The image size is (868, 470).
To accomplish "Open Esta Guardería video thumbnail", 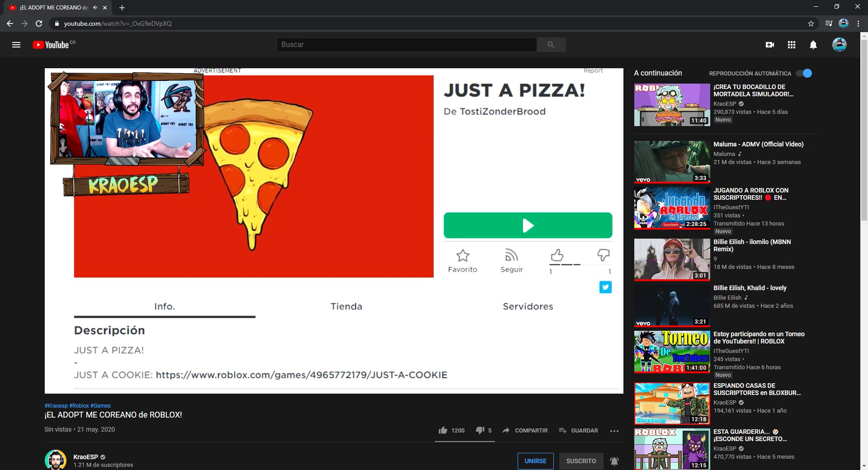I will tap(672, 449).
